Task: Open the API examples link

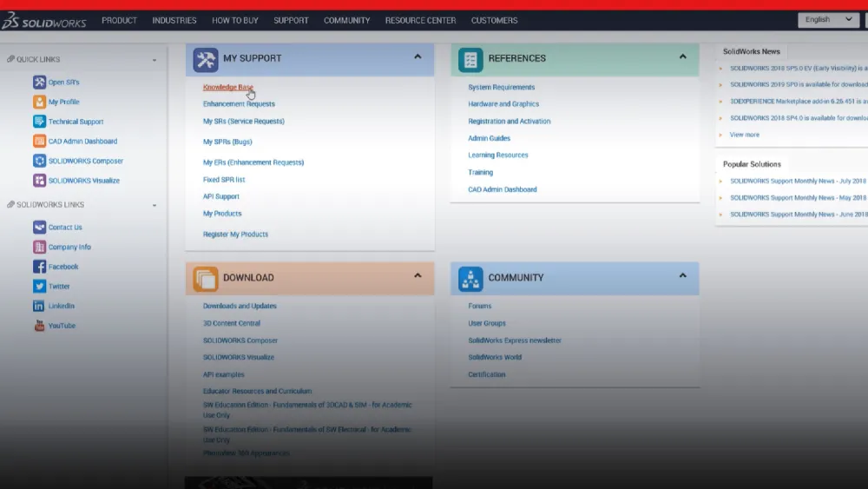Action: pyautogui.click(x=223, y=374)
